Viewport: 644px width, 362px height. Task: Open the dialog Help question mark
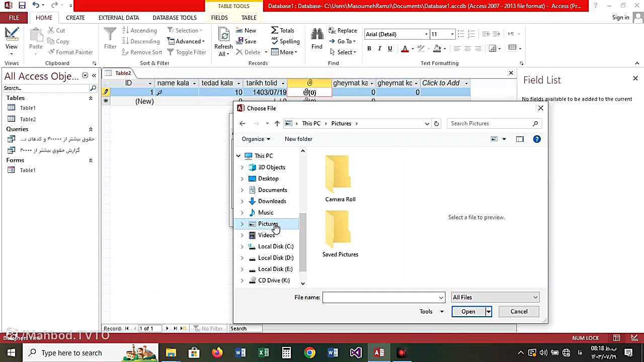[537, 139]
